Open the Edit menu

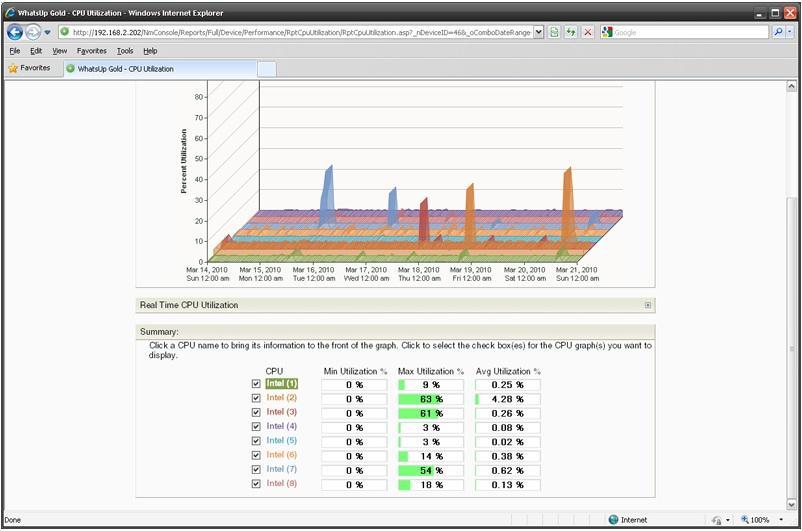point(36,51)
